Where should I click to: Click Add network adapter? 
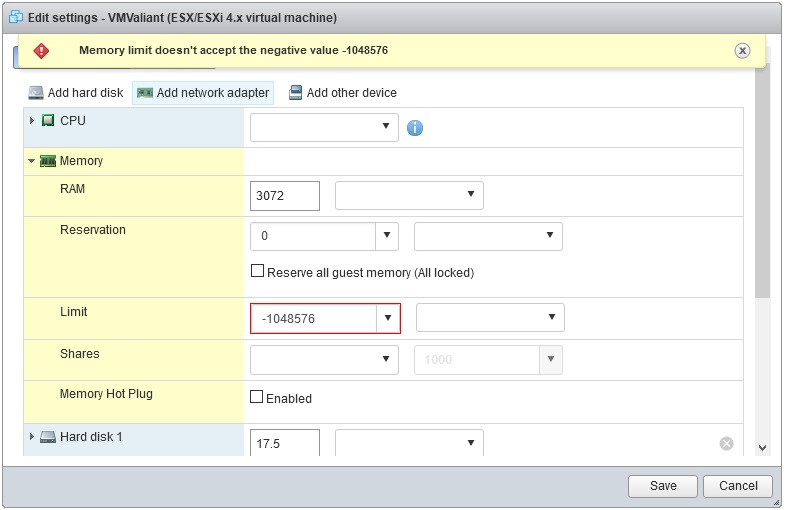[x=203, y=93]
